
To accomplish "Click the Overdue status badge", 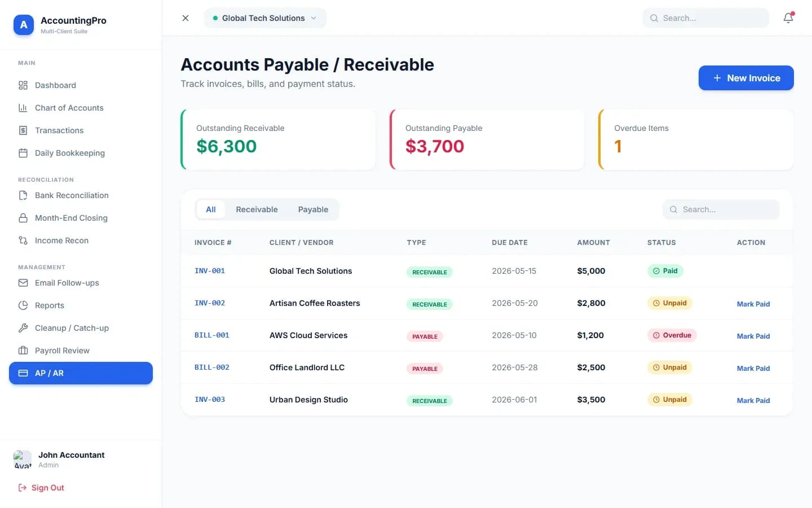I will [672, 335].
